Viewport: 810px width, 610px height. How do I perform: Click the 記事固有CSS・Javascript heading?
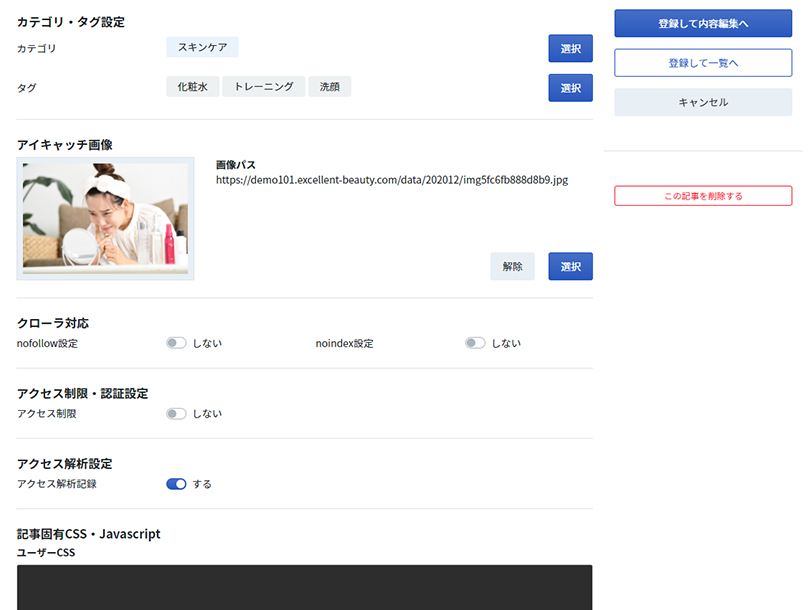(89, 534)
